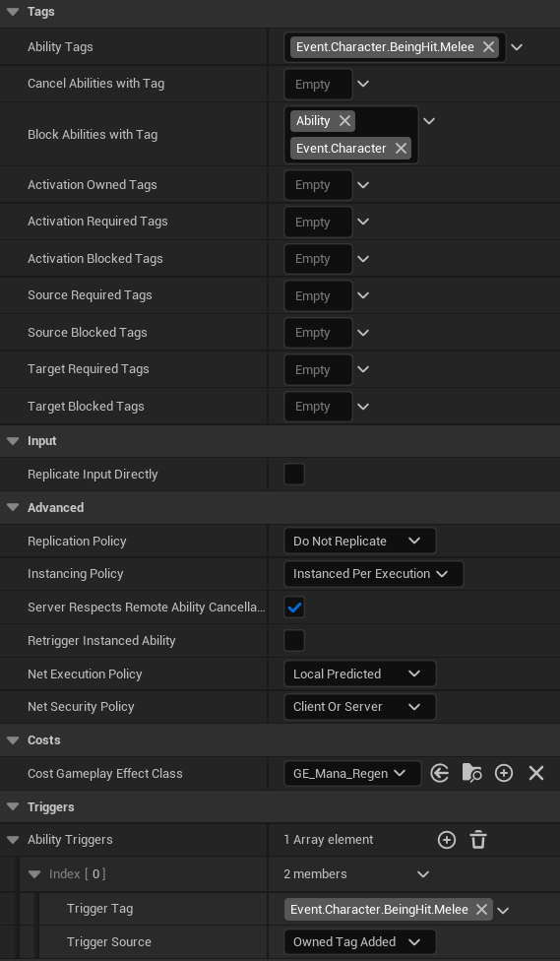Screen dimensions: 560x961
Task: Collapse the Input section
Action: coord(13,441)
